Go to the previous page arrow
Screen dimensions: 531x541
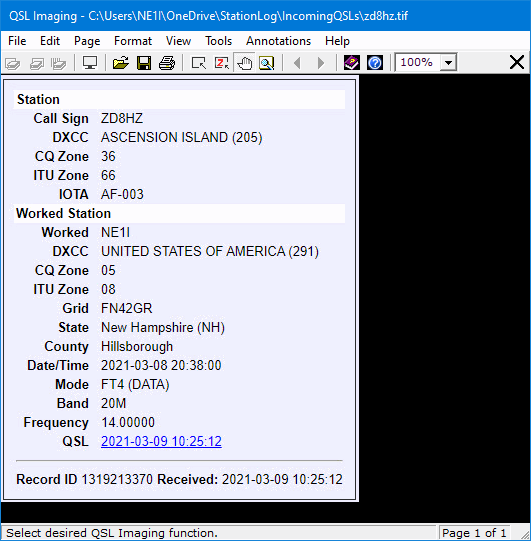tap(297, 63)
